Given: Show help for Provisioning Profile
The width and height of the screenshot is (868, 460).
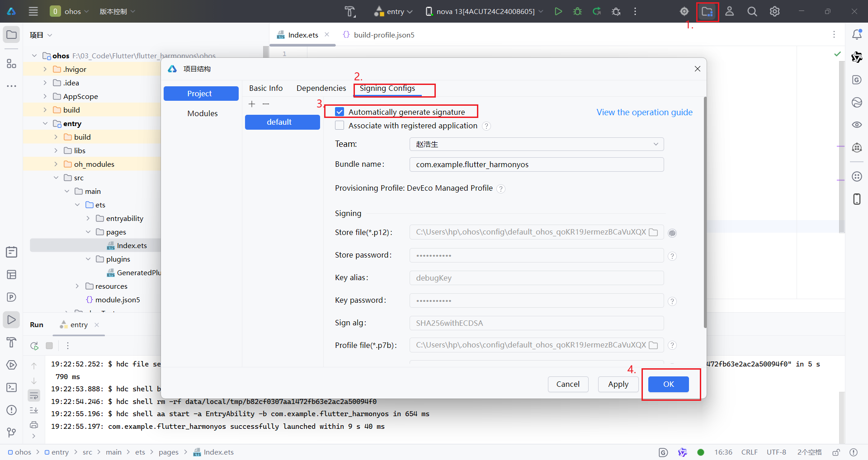Looking at the screenshot, I should [x=501, y=189].
